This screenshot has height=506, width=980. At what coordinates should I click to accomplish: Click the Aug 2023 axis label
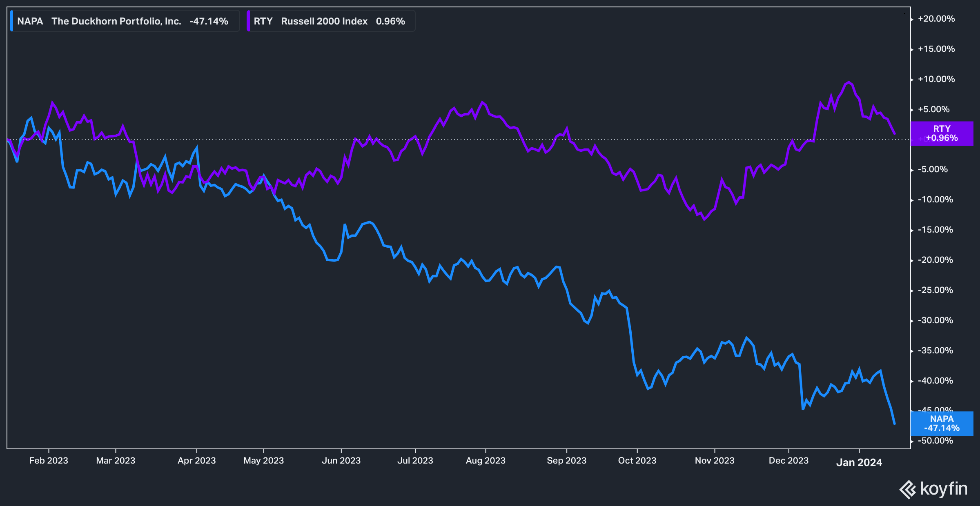486,461
